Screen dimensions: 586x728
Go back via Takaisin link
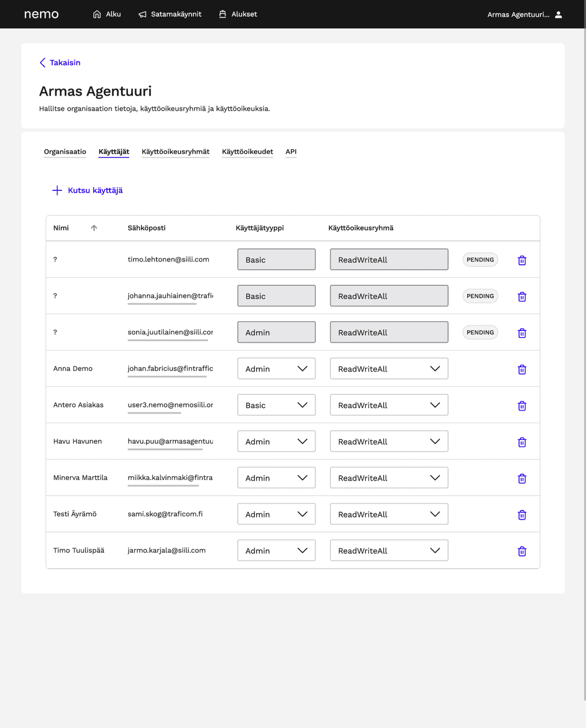(x=60, y=63)
